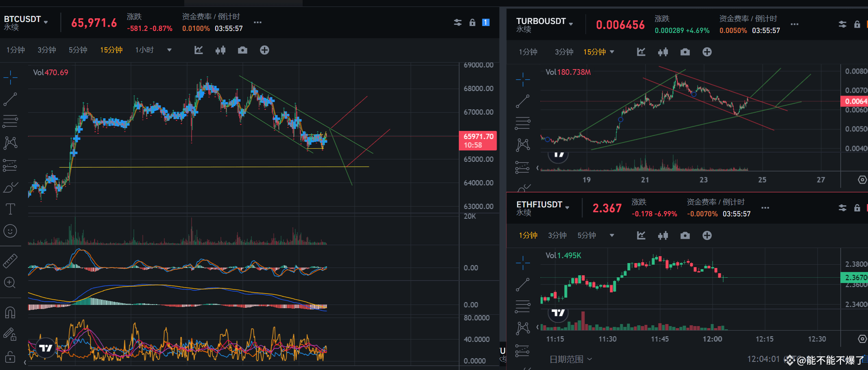Change candlestick chart type in BTCUSDT toolbar
868x370 pixels.
(220, 50)
